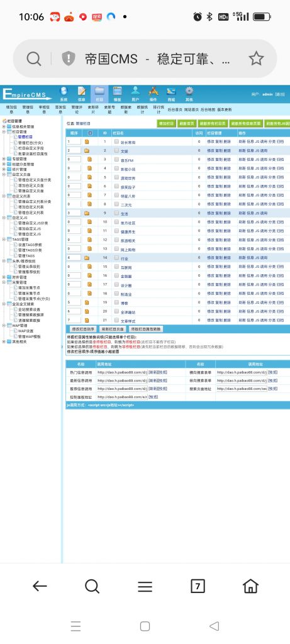Open 数据统计 in the submenu bar
Viewport: 290px width, 644px height.
click(x=143, y=109)
